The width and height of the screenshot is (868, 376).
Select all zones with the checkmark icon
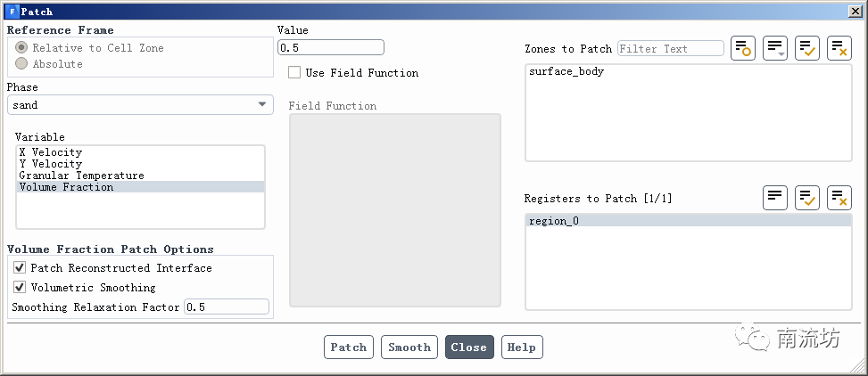807,49
